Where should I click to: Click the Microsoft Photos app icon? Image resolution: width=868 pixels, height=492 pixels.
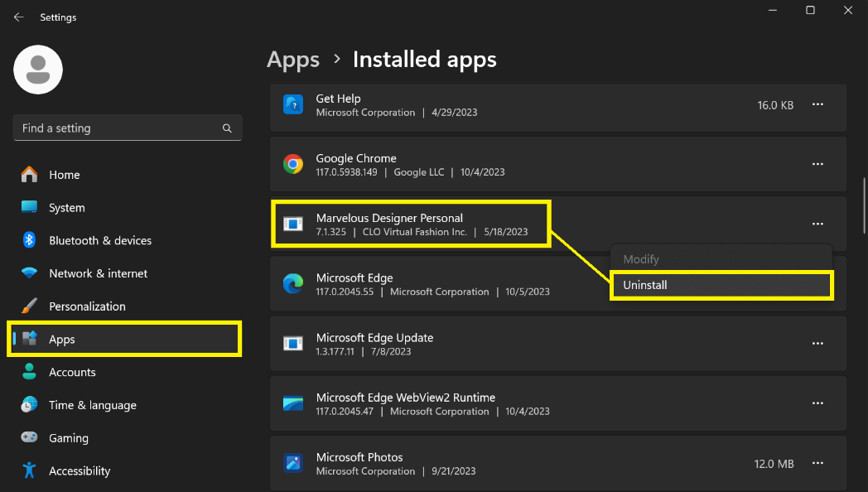point(293,463)
